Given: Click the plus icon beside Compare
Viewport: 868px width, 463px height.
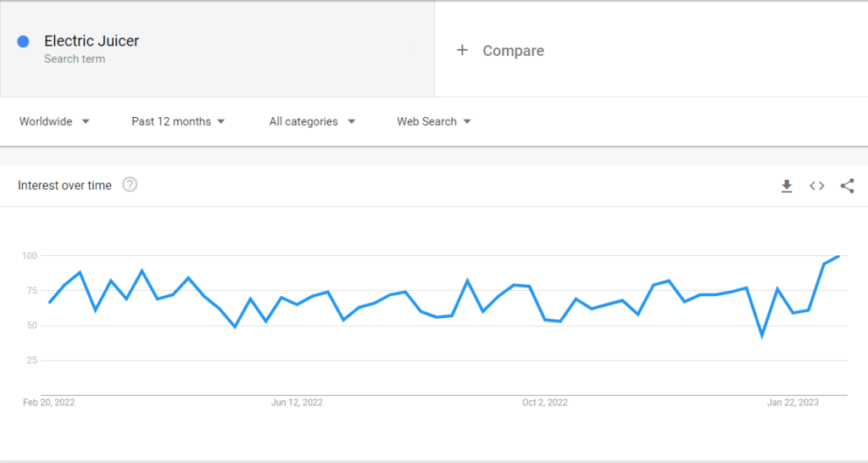Looking at the screenshot, I should (x=462, y=50).
